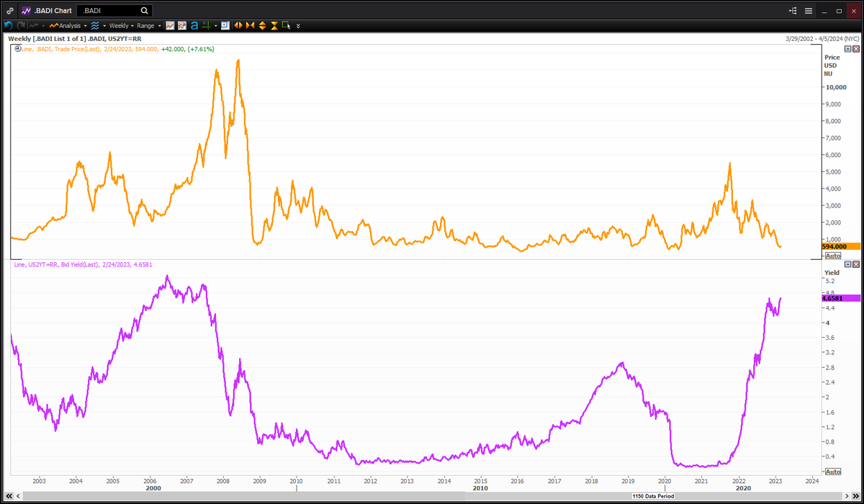
Task: Click the triple-wave analysis icon
Action: point(94,25)
